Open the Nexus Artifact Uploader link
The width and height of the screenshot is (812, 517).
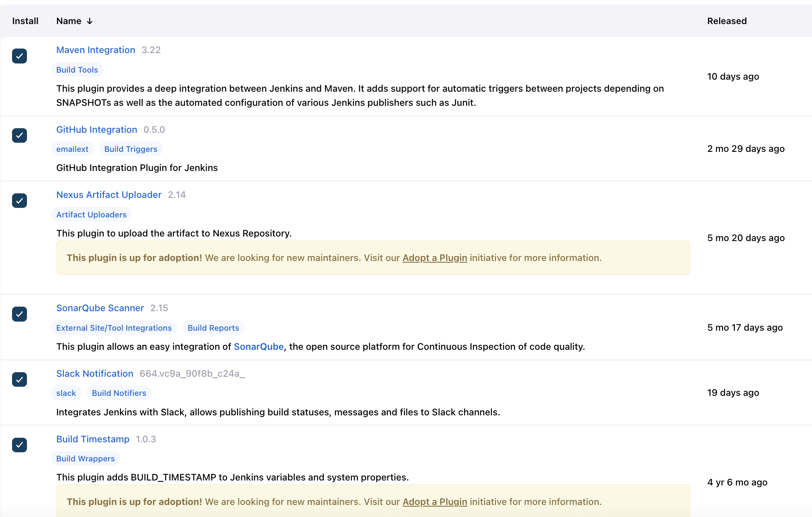point(109,195)
